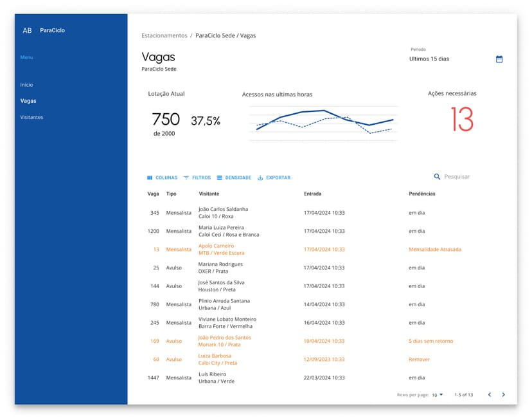532x420 pixels.
Task: Open the period calendar icon
Action: [x=499, y=59]
